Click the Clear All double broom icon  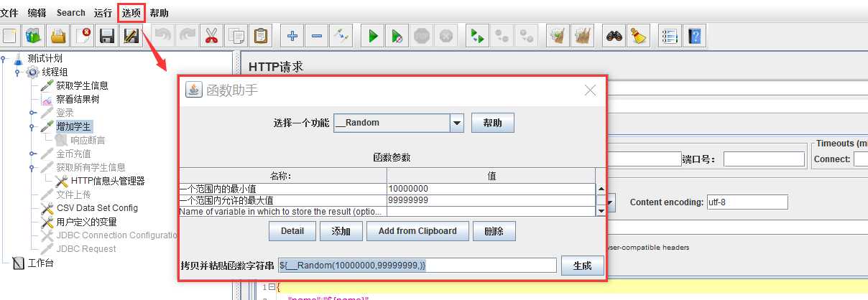tap(583, 36)
